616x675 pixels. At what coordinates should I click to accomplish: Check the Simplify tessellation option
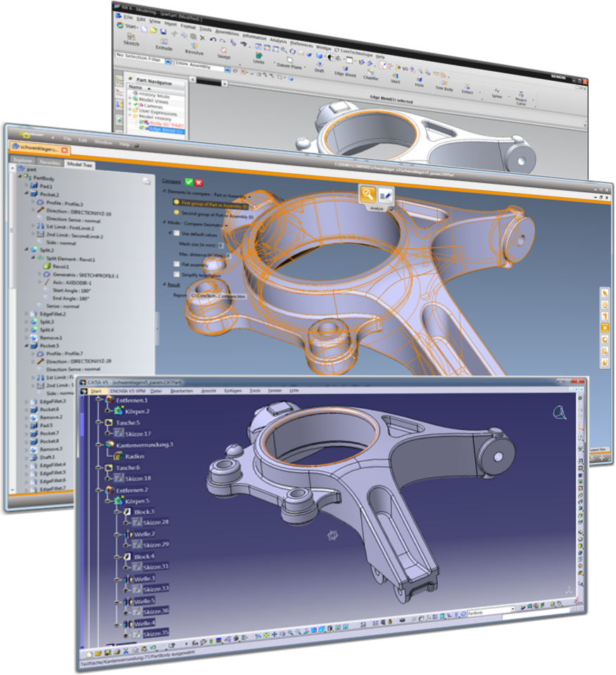click(x=176, y=274)
